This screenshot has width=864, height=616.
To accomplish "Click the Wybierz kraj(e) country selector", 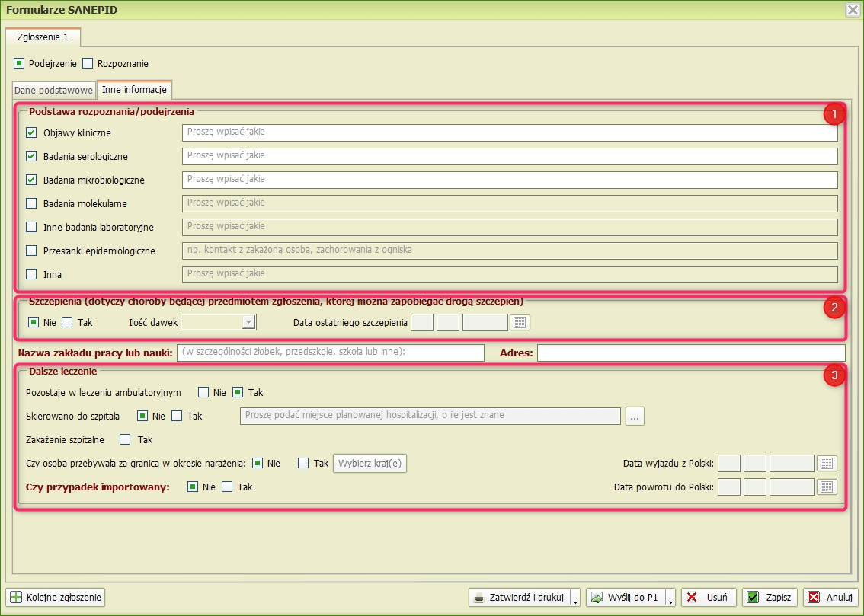I will point(370,463).
